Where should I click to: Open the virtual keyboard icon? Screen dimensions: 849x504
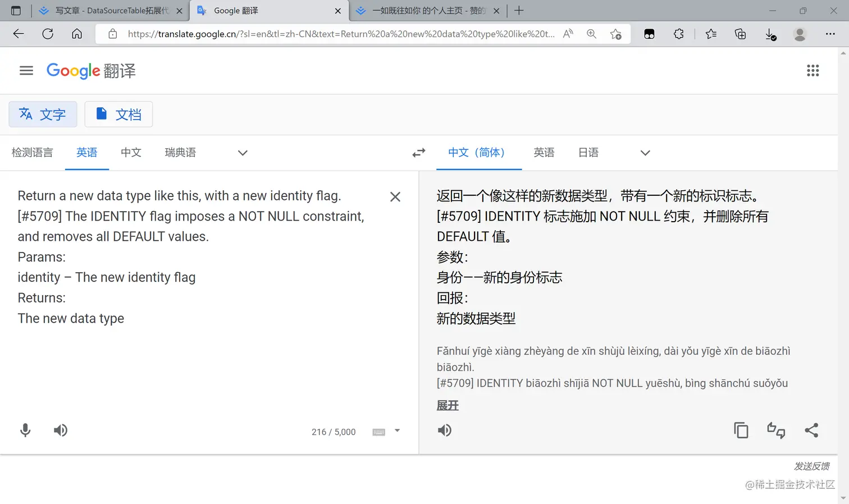(x=379, y=432)
